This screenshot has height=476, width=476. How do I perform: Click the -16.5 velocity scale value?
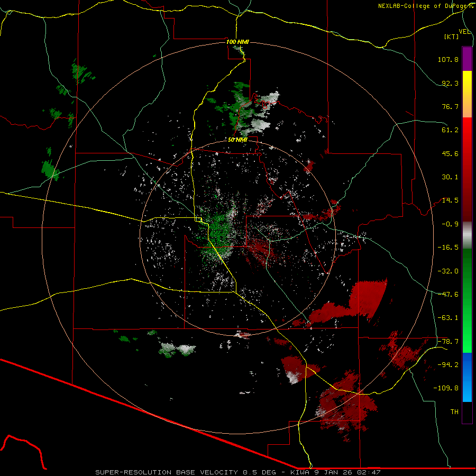point(448,248)
